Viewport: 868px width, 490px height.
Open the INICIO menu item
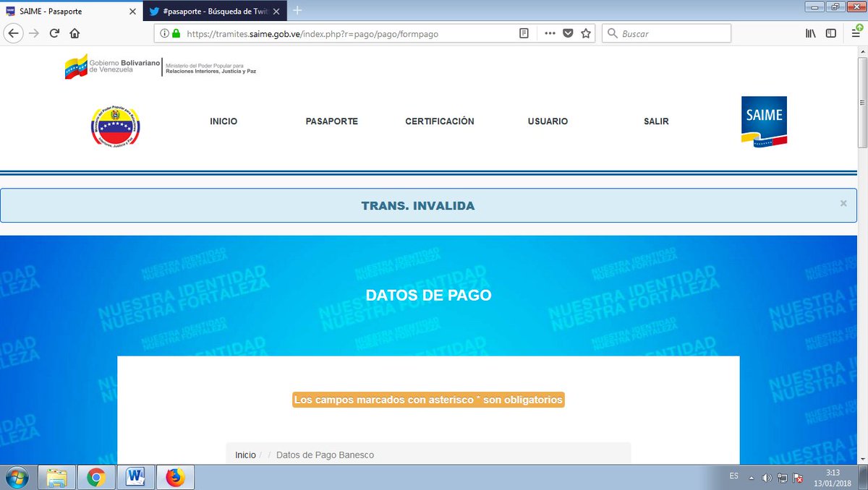point(224,121)
